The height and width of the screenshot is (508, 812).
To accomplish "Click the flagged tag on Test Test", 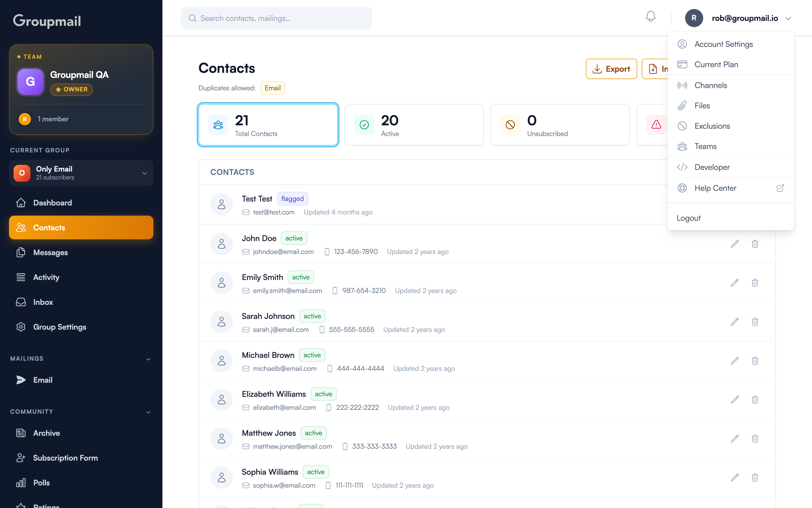I will [292, 199].
